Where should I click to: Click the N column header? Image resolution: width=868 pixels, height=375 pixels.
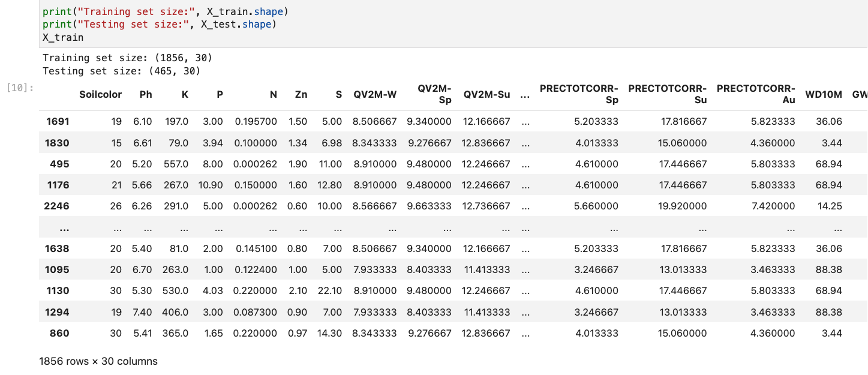pyautogui.click(x=274, y=94)
